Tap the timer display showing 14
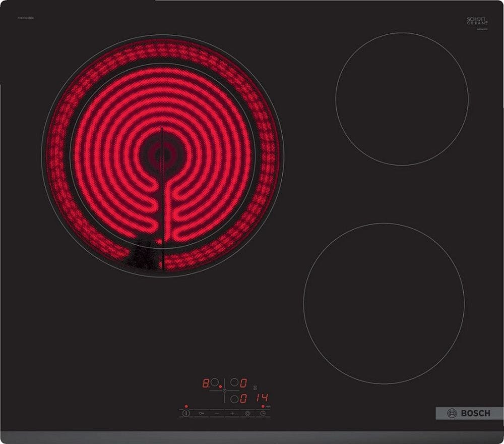The width and height of the screenshot is (504, 444). point(262,398)
